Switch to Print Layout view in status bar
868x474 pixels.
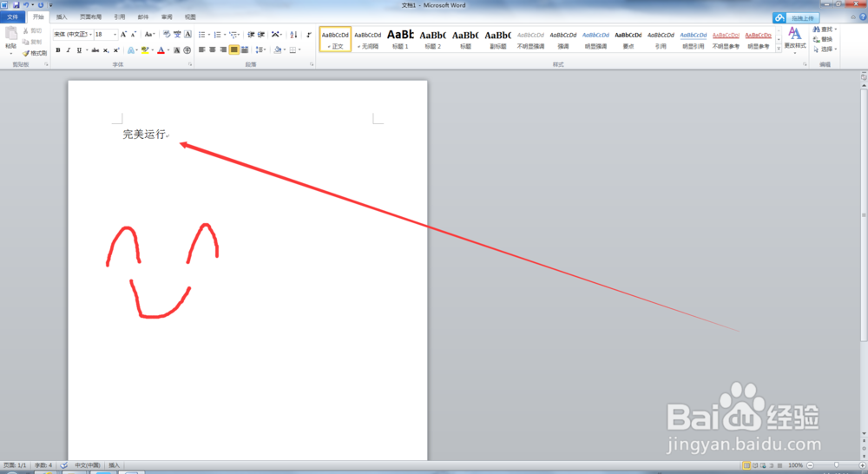746,465
